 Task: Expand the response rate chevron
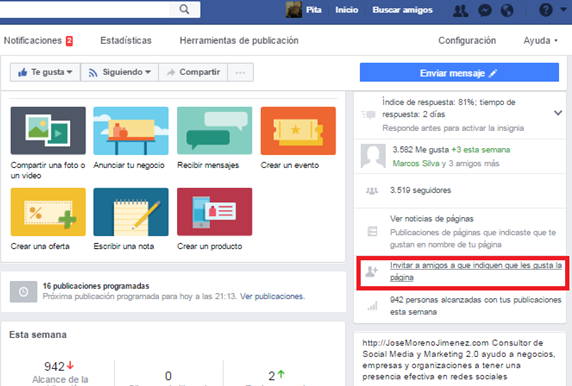point(558,113)
